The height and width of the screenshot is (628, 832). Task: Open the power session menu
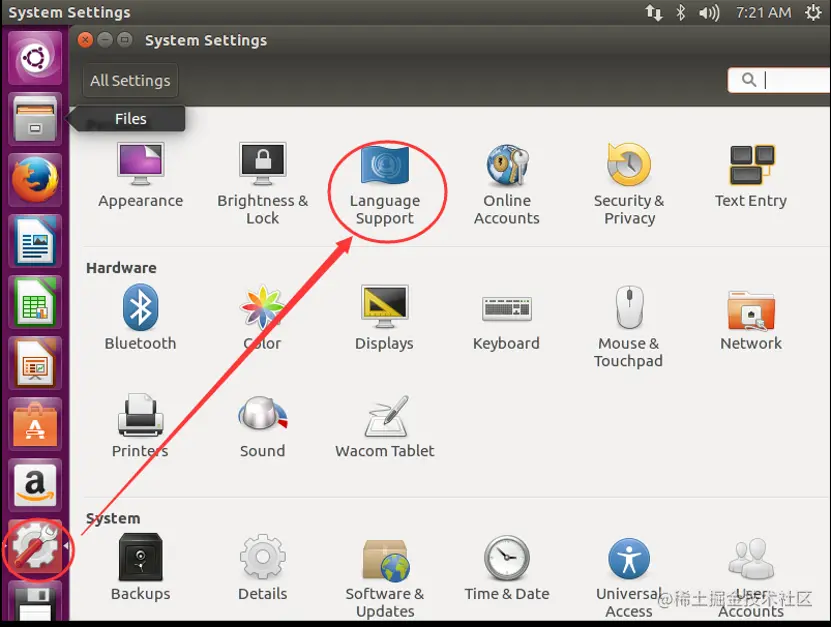coord(813,12)
